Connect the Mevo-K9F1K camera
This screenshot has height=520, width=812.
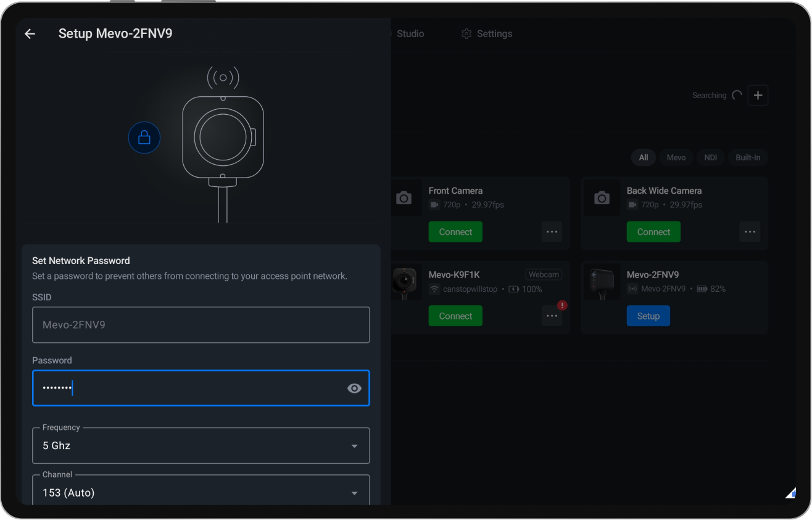click(455, 316)
